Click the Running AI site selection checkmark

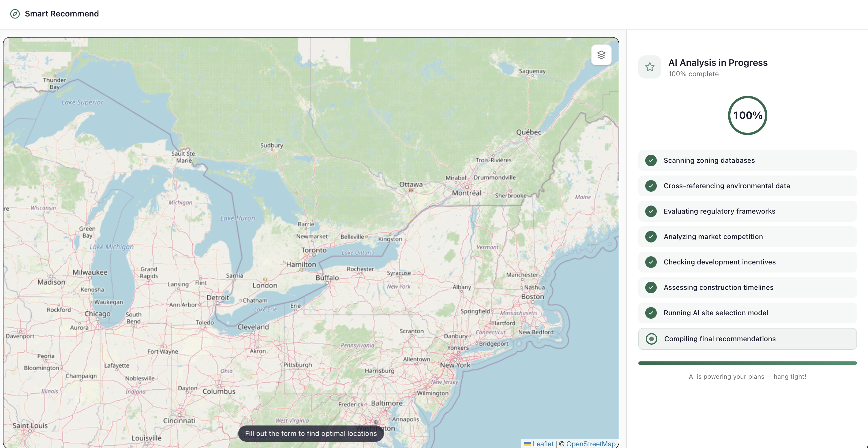651,313
